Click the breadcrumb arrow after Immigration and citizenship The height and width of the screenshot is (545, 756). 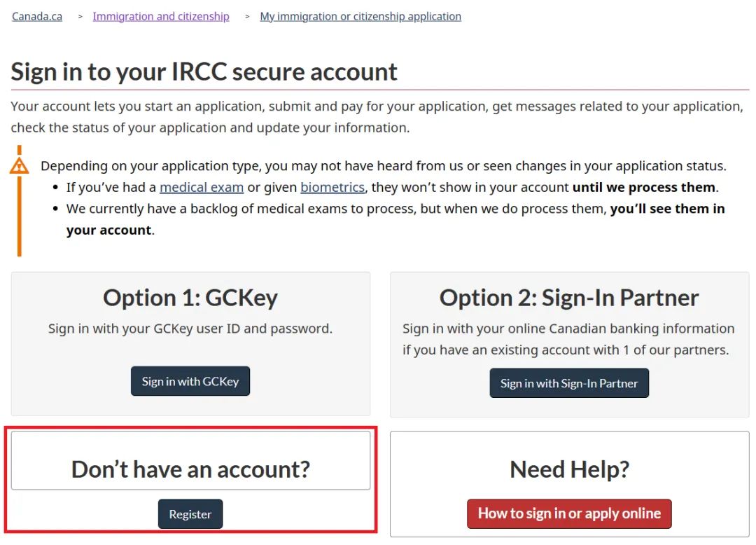point(247,16)
